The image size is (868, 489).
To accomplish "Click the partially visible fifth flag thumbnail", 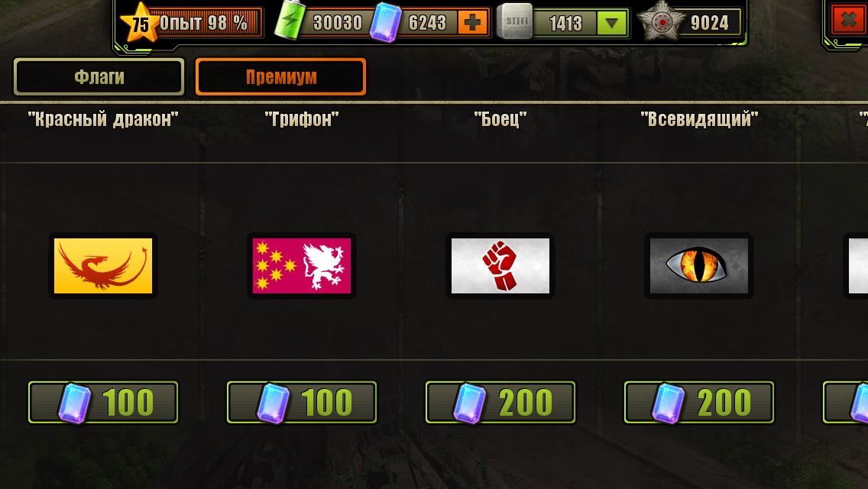I will [x=857, y=266].
